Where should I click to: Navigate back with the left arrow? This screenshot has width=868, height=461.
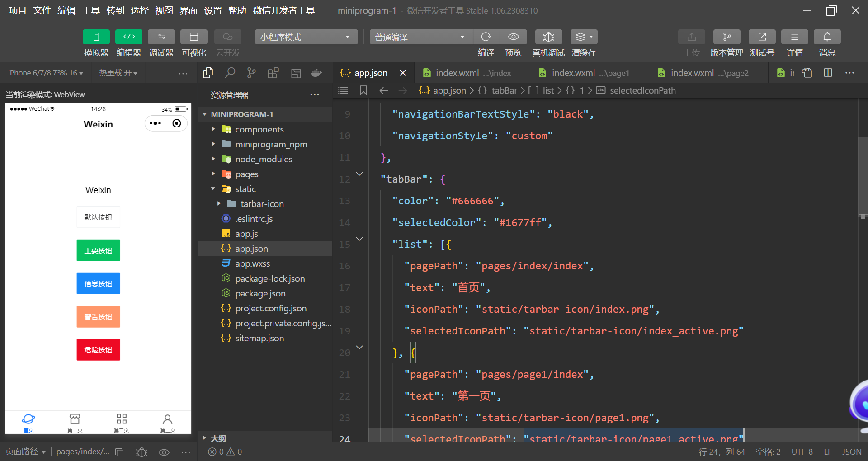pyautogui.click(x=383, y=90)
